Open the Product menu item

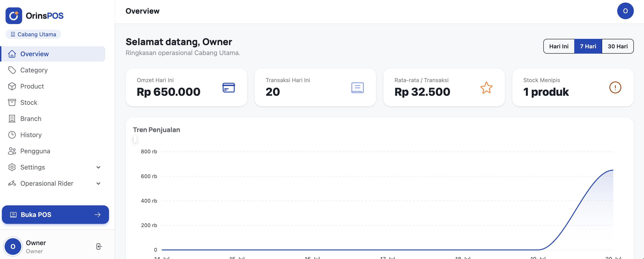coord(53,86)
